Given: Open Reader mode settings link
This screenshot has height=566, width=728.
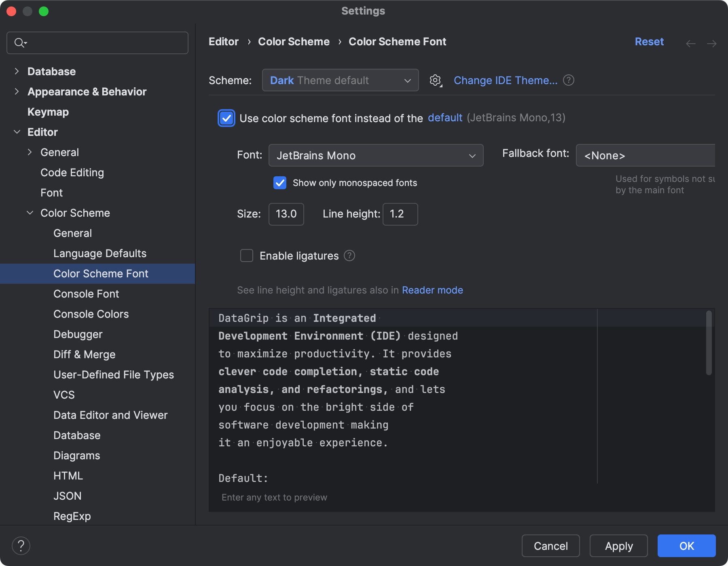Looking at the screenshot, I should pos(432,290).
